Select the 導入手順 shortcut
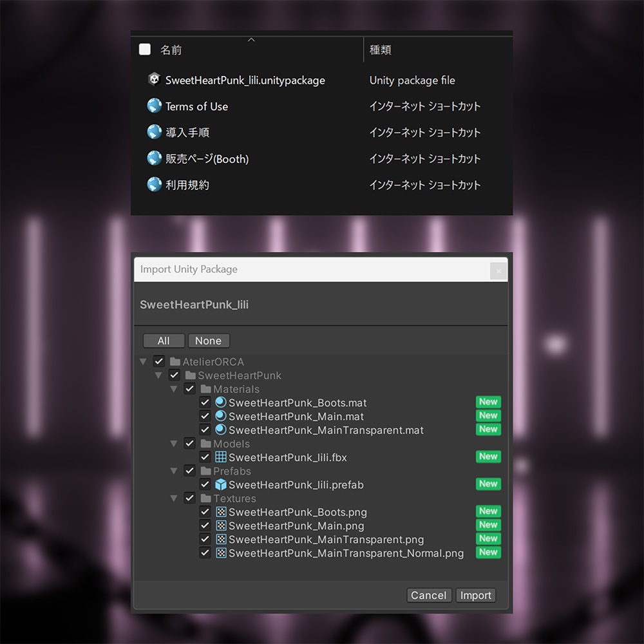This screenshot has width=644, height=644. (187, 132)
